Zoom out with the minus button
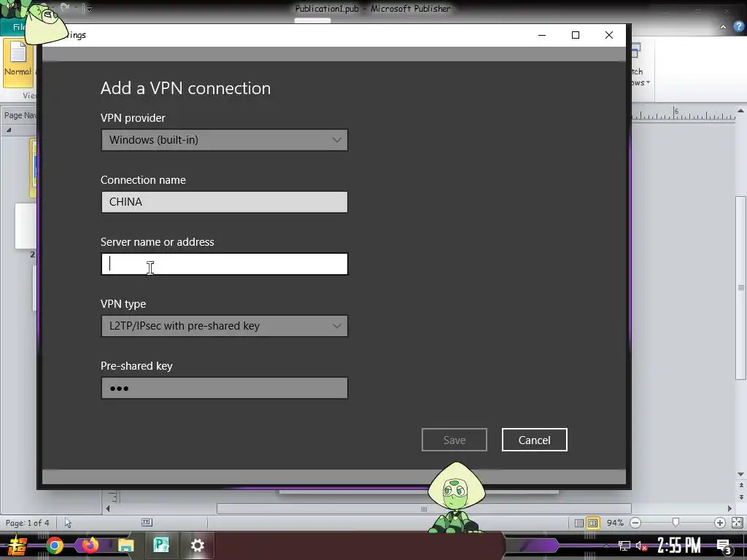Image resolution: width=747 pixels, height=560 pixels. [x=635, y=523]
